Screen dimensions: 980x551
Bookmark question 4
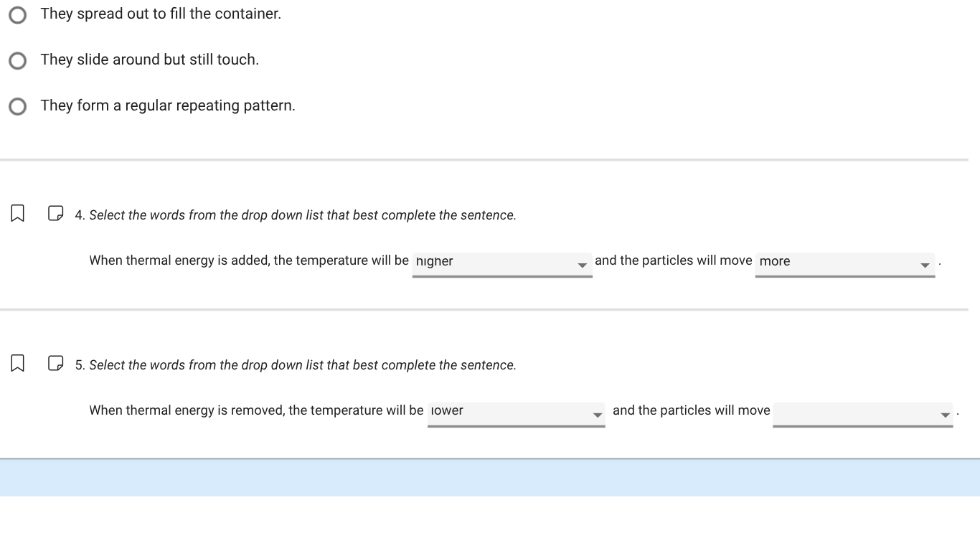pos(18,214)
